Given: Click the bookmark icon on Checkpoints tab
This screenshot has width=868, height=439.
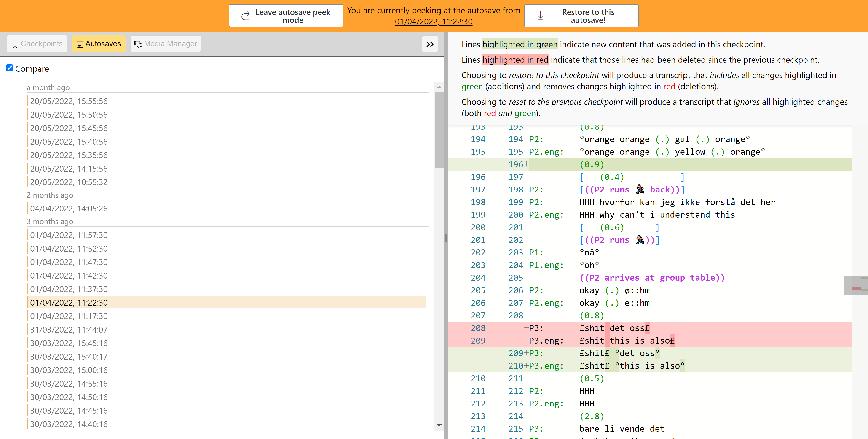Looking at the screenshot, I should coord(15,44).
